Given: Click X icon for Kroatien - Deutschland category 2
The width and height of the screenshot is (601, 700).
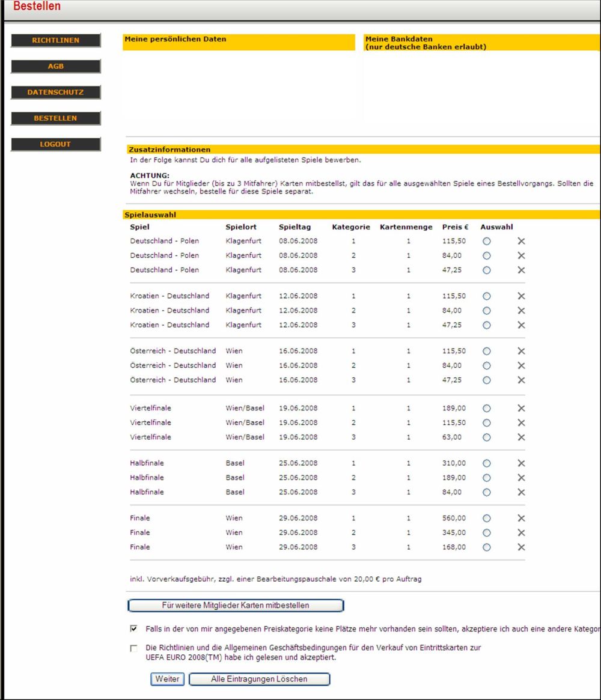Looking at the screenshot, I should 521,311.
